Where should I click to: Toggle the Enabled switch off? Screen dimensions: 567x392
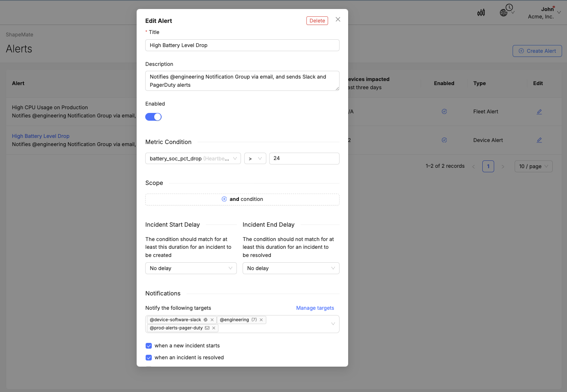[153, 117]
